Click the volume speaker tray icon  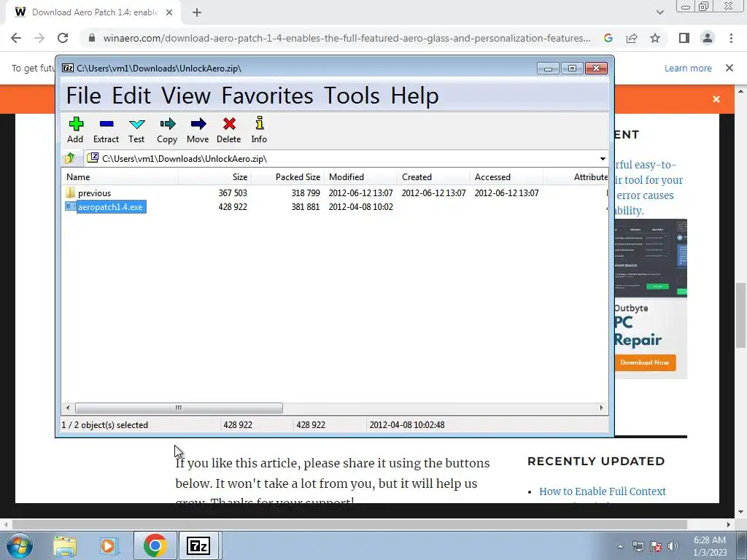(x=673, y=546)
